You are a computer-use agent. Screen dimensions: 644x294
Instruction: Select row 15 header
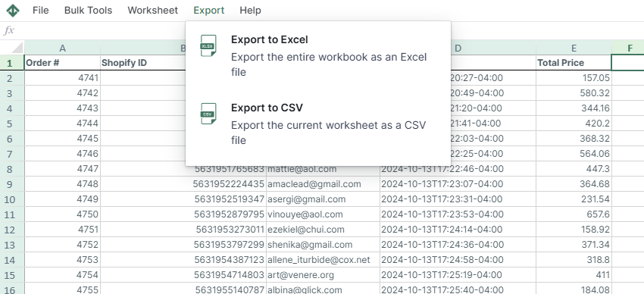[x=12, y=276]
